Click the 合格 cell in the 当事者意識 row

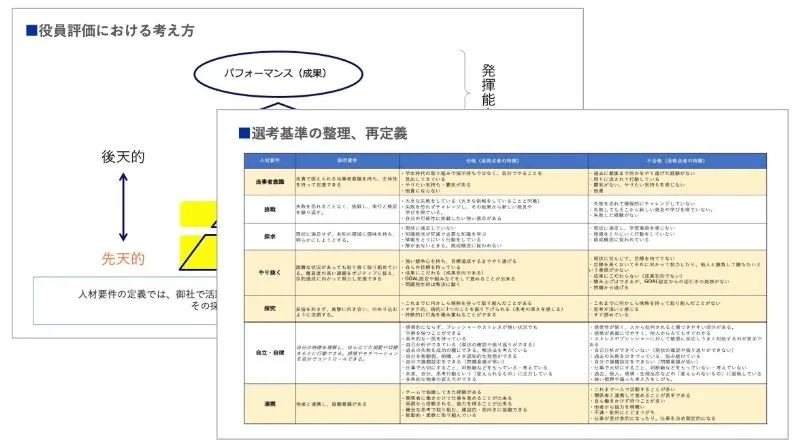pyautogui.click(x=494, y=182)
